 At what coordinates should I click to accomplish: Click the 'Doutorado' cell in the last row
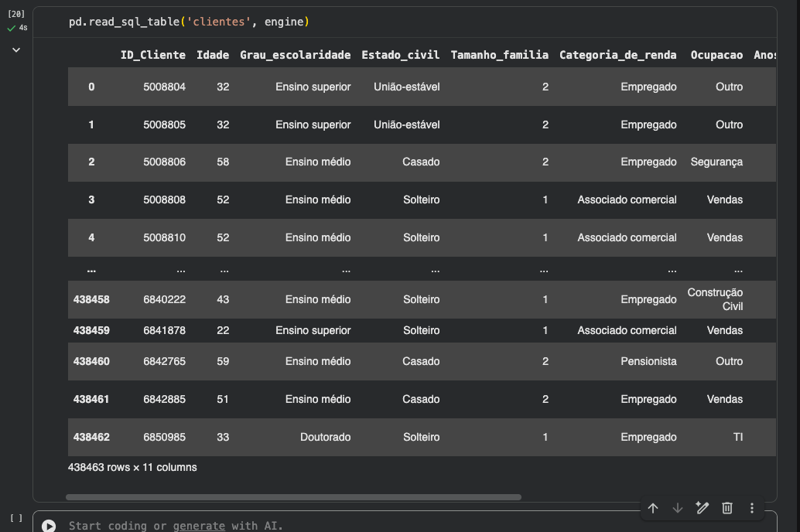tap(325, 437)
